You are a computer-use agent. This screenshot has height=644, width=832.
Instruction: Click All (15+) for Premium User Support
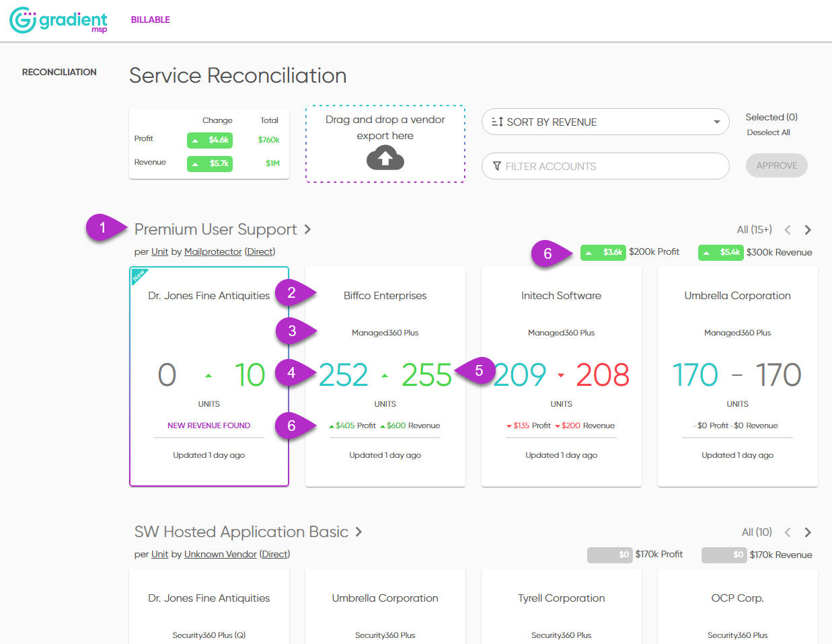(754, 229)
